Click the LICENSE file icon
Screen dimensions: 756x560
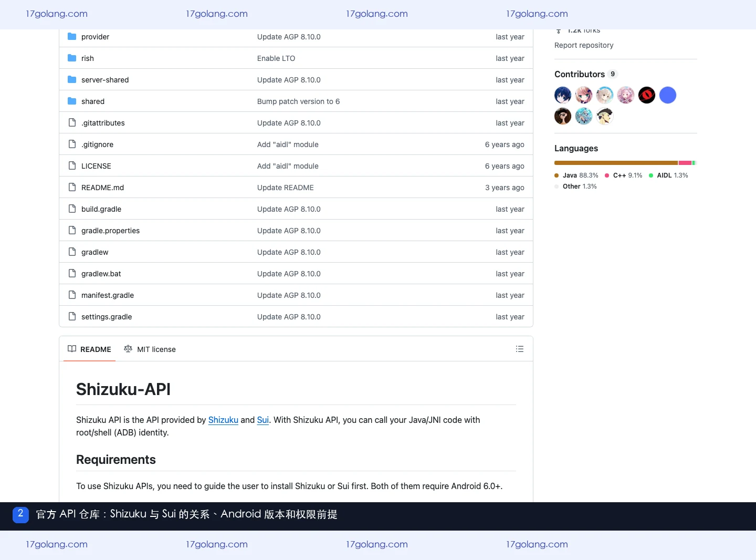(x=72, y=166)
